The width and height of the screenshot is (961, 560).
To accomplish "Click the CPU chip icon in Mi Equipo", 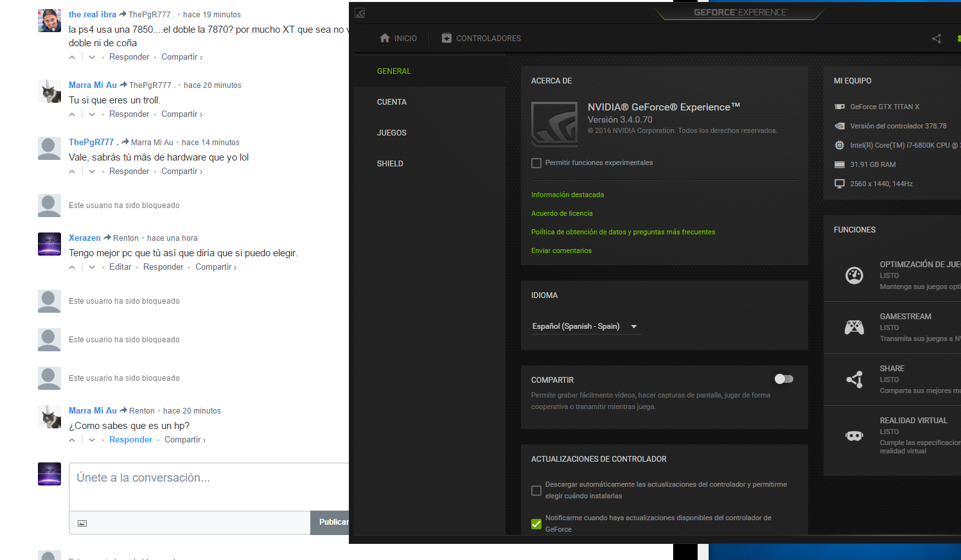I will coord(840,145).
